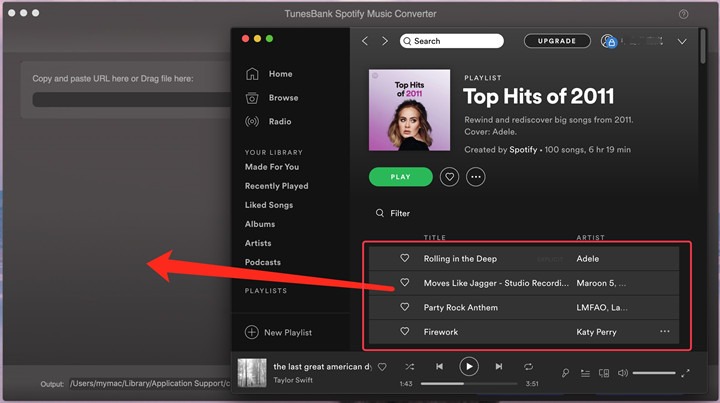This screenshot has height=403, width=720.
Task: Toggle heart on the Firework track
Action: [x=405, y=332]
